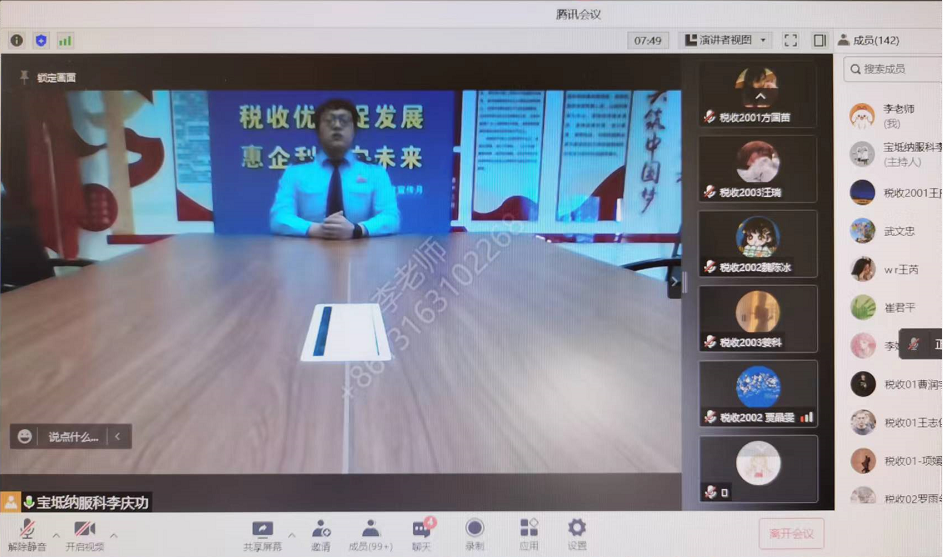Expand audio options arrow beside mute

pos(56,535)
